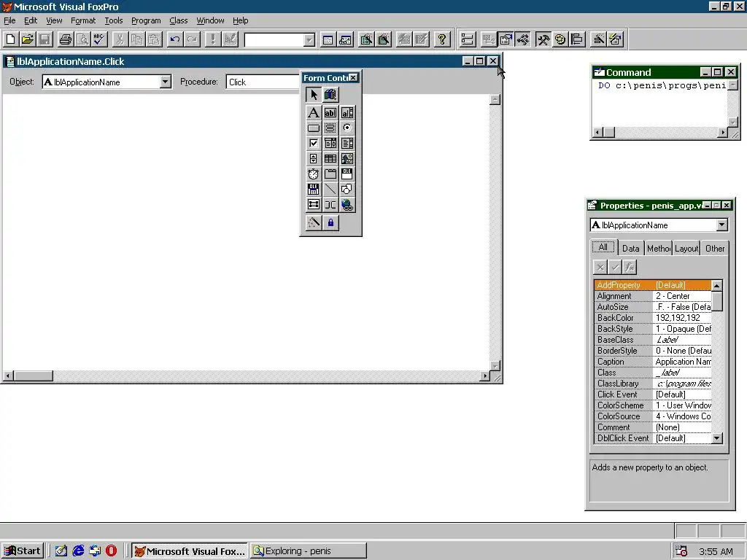Image resolution: width=747 pixels, height=560 pixels.
Task: Click the Start button
Action: (23, 551)
